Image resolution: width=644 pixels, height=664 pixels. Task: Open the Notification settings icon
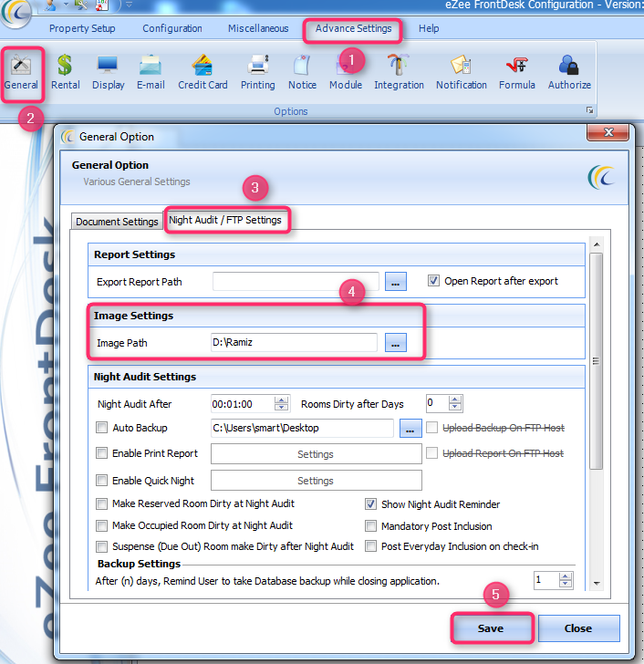click(461, 65)
